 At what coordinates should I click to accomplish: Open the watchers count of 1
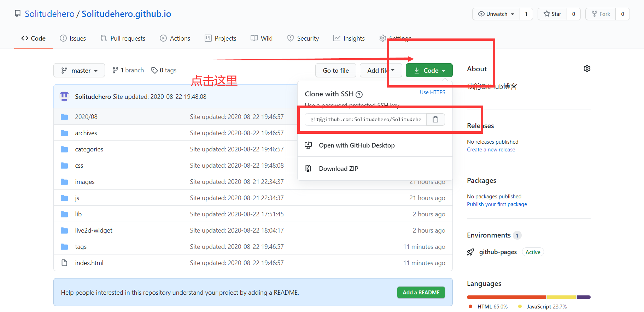pos(526,14)
